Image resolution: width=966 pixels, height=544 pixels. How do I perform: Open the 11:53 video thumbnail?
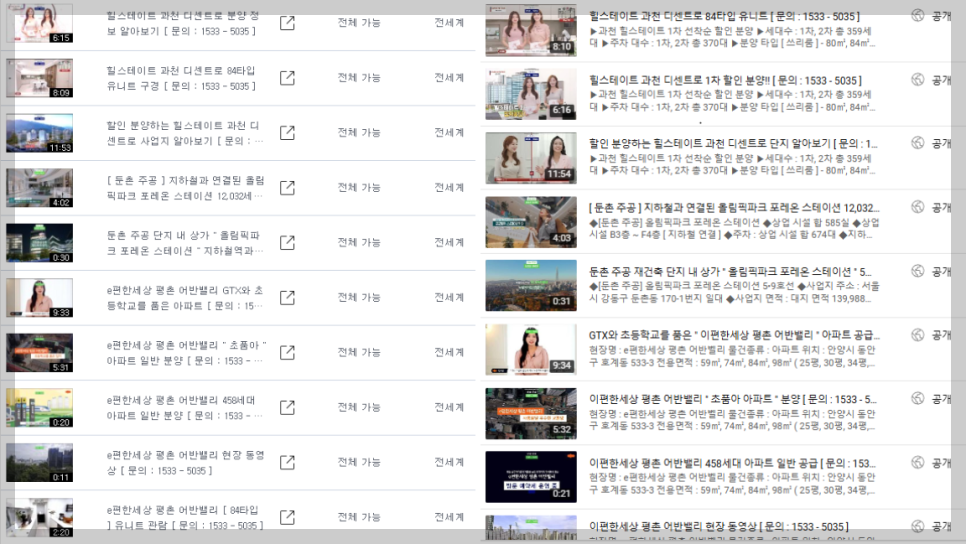(39, 133)
